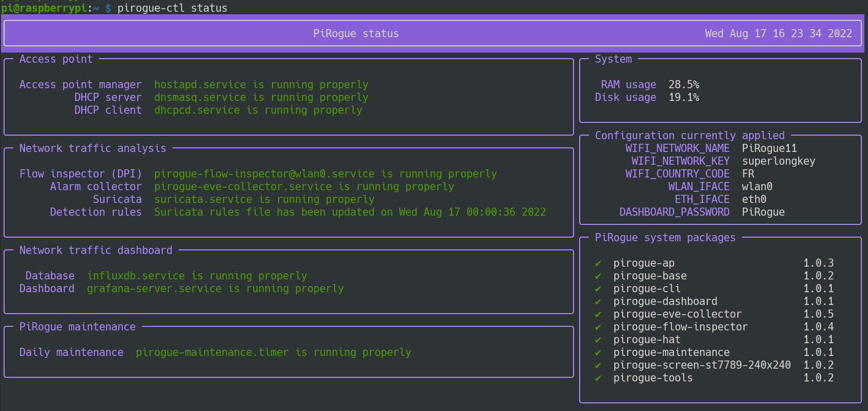Click the pirogue-flow-inspector version 1.0.4

[819, 327]
